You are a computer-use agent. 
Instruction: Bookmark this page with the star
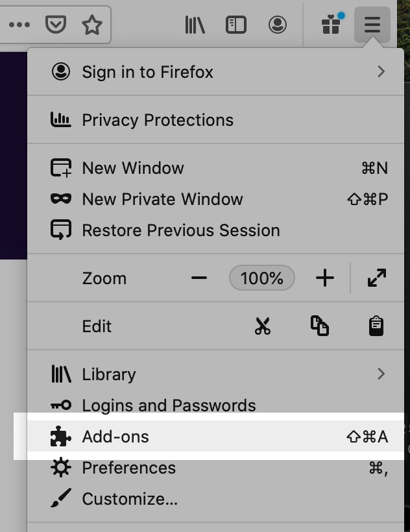pos(92,25)
